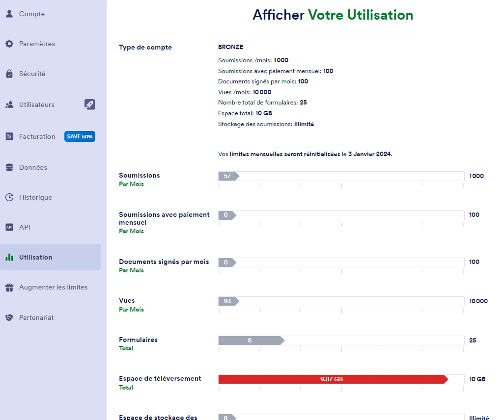Click the Afficher Votre Utilisation heading
The width and height of the screenshot is (504, 420).
[333, 15]
